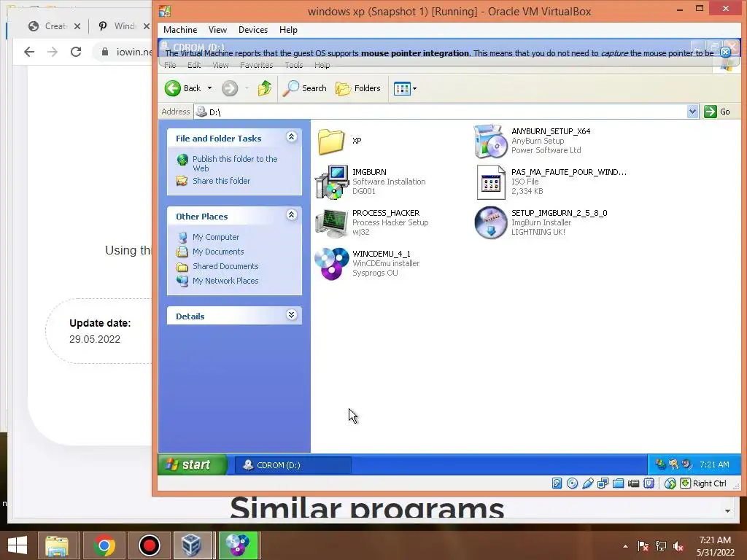Collapse the File and Folder Tasks panel
This screenshot has height=560, width=747.
pos(292,137)
